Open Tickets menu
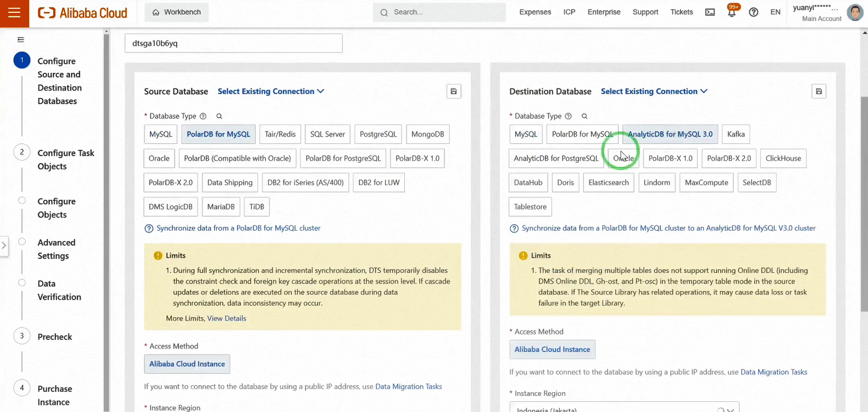 (682, 12)
